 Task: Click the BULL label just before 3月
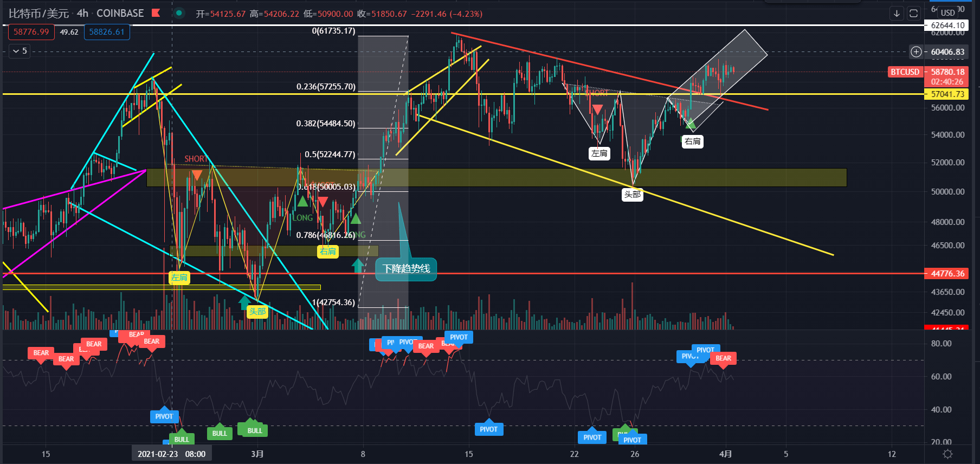pyautogui.click(x=255, y=431)
